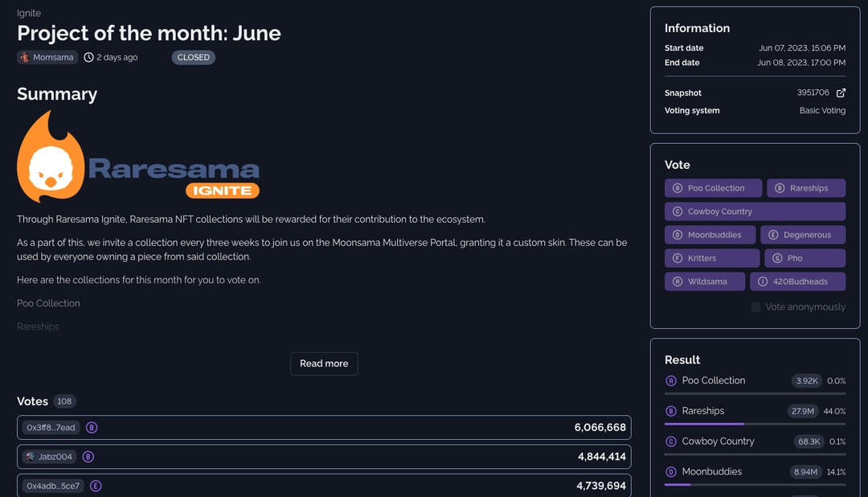Screen dimensions: 868x497
Task: Click the A letter icon beside Poo Collection result
Action: tap(671, 380)
